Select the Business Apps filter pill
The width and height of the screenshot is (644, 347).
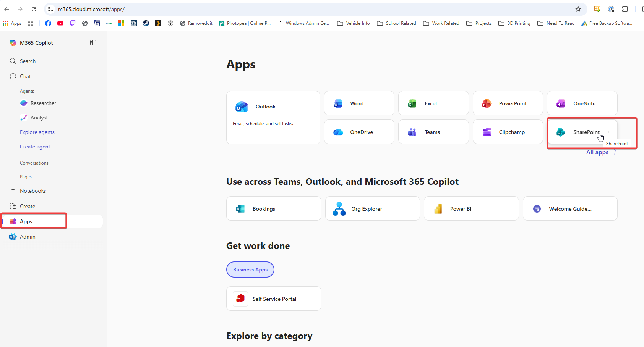(x=250, y=270)
